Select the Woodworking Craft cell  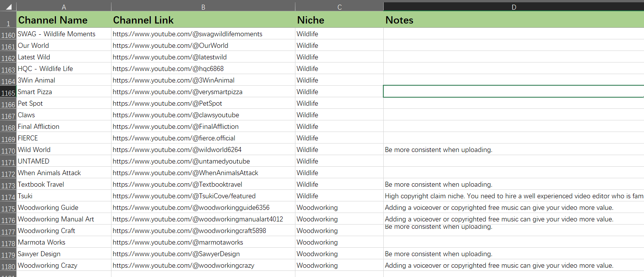pyautogui.click(x=64, y=230)
